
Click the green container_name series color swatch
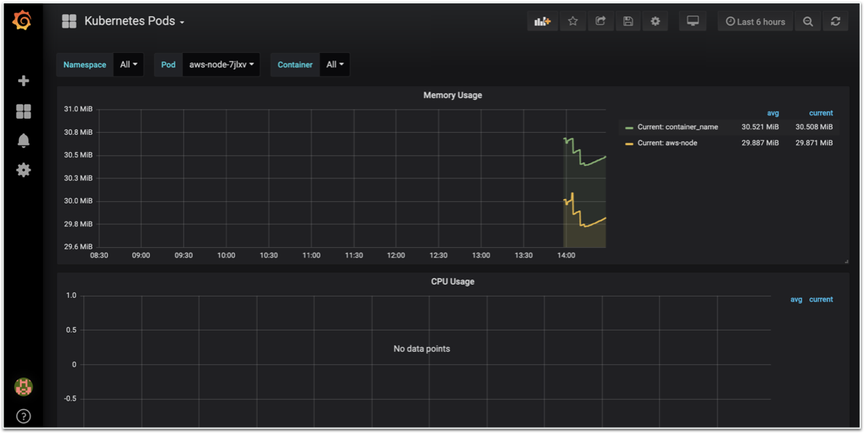pos(629,128)
